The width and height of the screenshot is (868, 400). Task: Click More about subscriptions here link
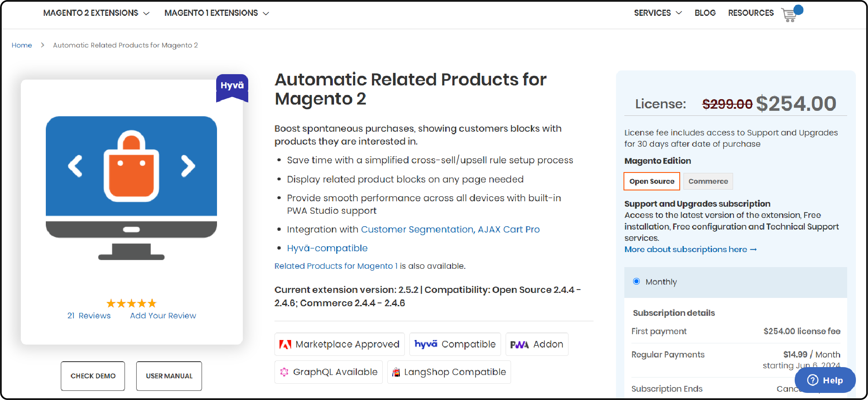[x=691, y=249]
